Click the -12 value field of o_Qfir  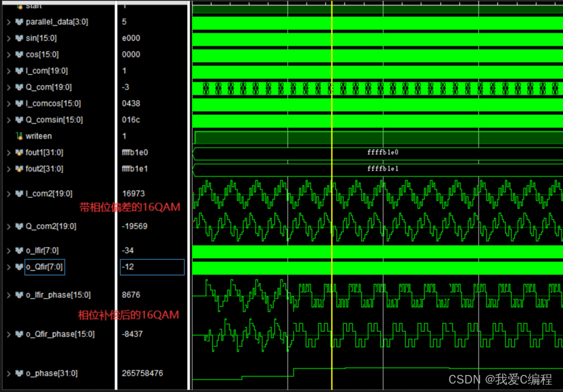152,267
